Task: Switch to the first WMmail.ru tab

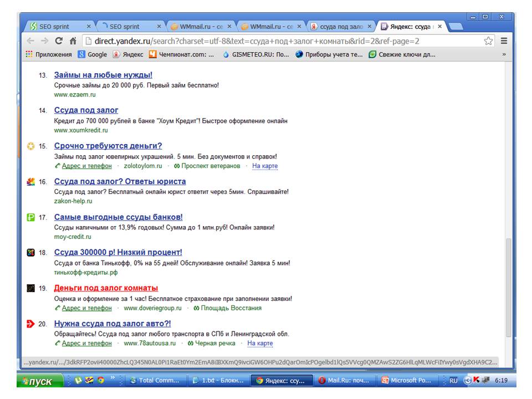Action: coord(201,27)
